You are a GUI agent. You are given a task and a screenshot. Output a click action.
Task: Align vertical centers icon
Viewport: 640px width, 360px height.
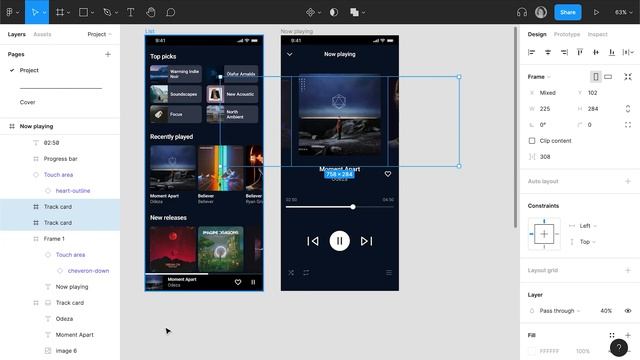coord(596,52)
